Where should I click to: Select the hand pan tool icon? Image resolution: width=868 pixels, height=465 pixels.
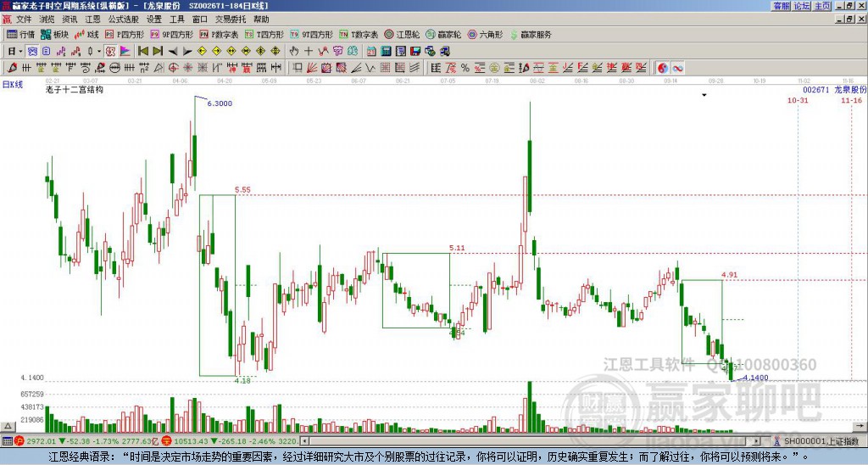coord(294,51)
